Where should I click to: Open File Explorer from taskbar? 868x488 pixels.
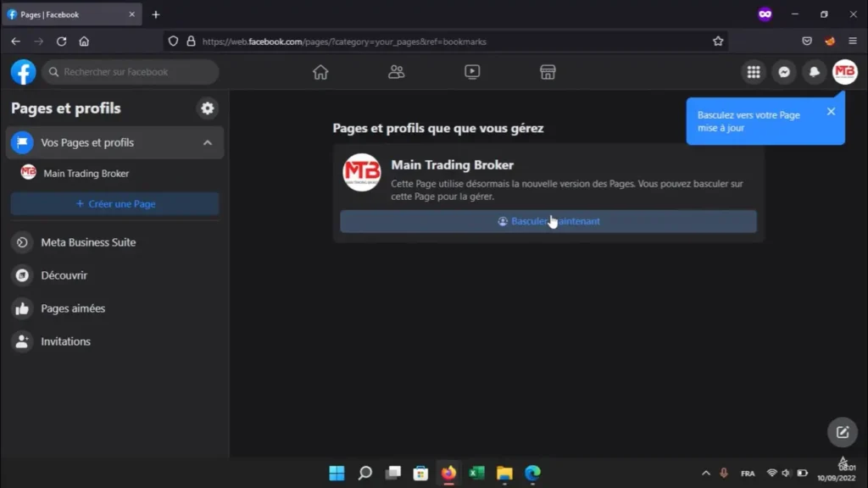pos(505,473)
